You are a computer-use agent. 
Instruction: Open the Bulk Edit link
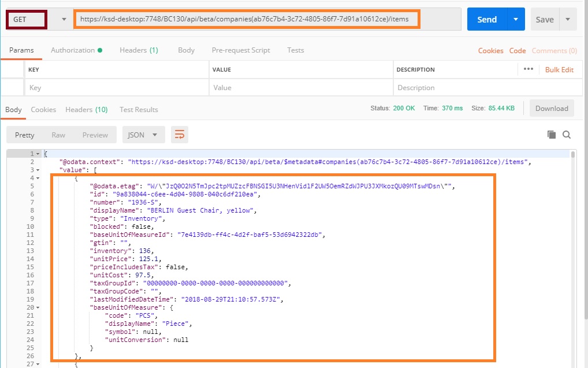559,69
